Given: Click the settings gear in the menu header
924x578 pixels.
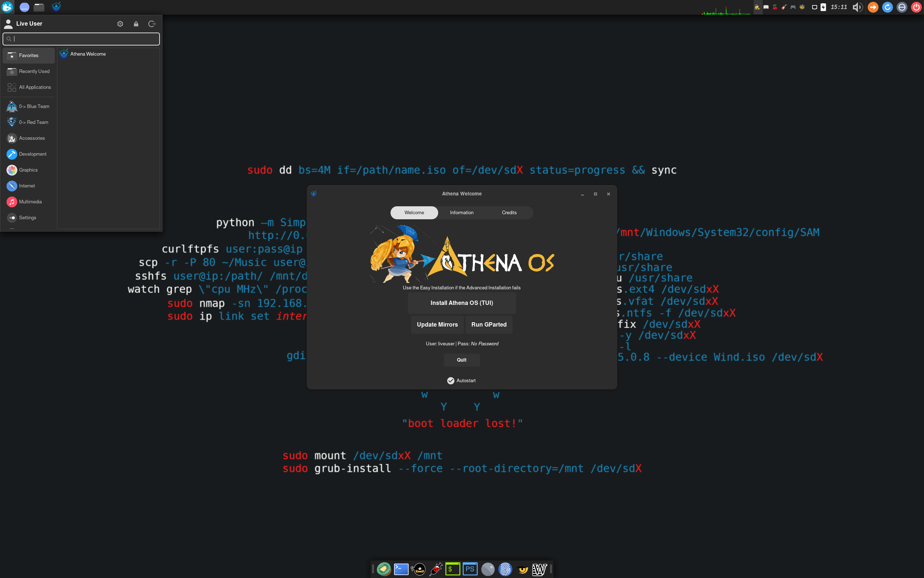Looking at the screenshot, I should [120, 24].
